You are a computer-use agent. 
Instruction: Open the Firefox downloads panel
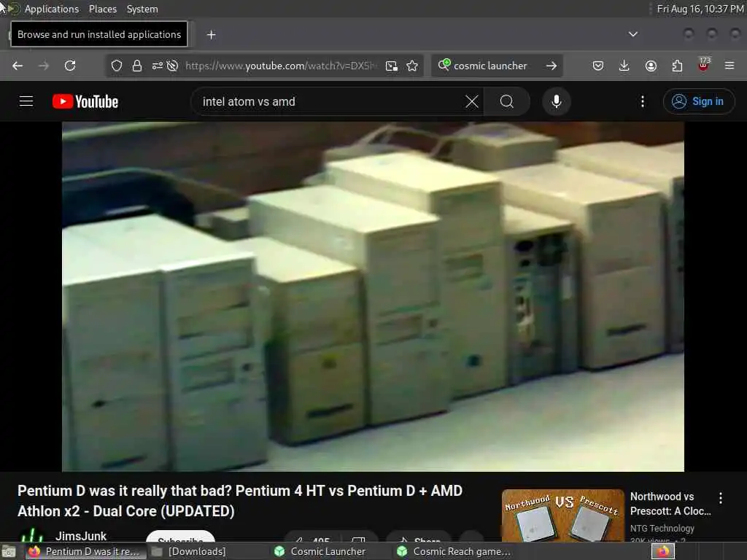[x=624, y=66]
